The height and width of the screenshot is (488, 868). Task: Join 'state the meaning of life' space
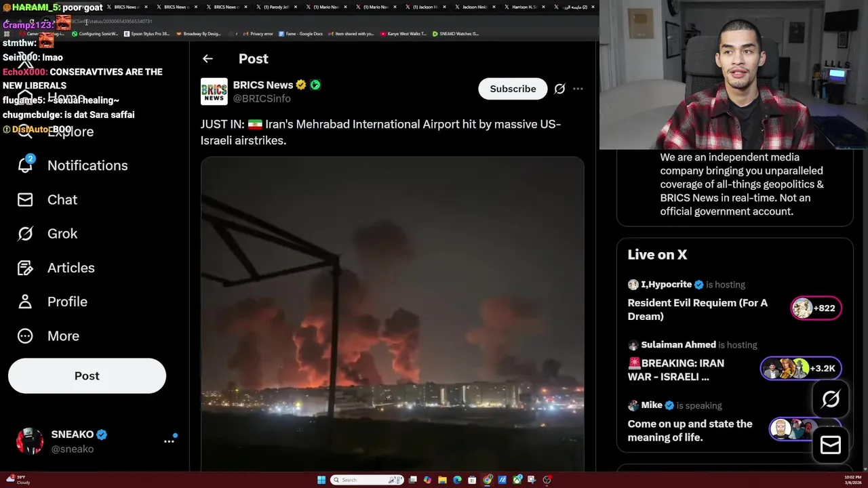[690, 430]
